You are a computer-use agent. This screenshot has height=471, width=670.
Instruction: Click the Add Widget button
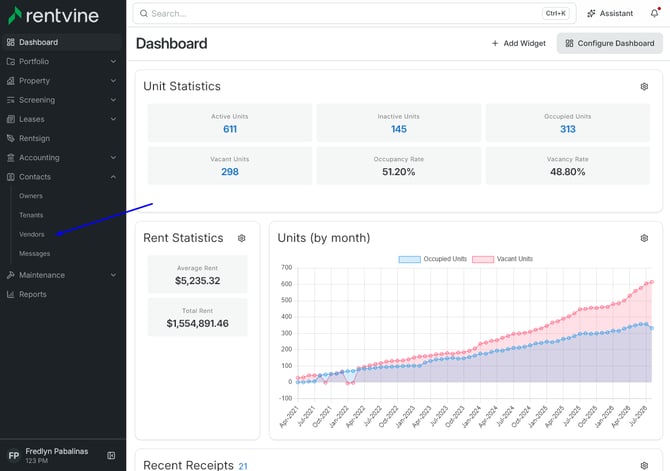pos(519,43)
